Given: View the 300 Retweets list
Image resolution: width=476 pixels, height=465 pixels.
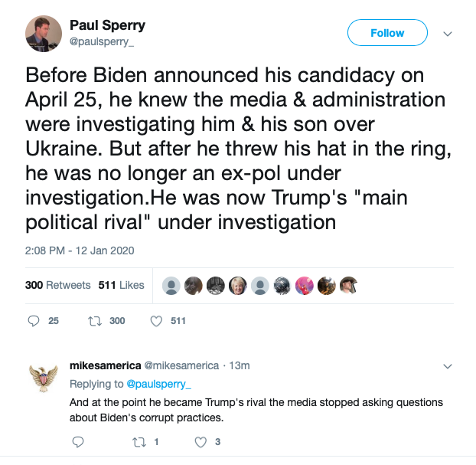Looking at the screenshot, I should point(57,285).
